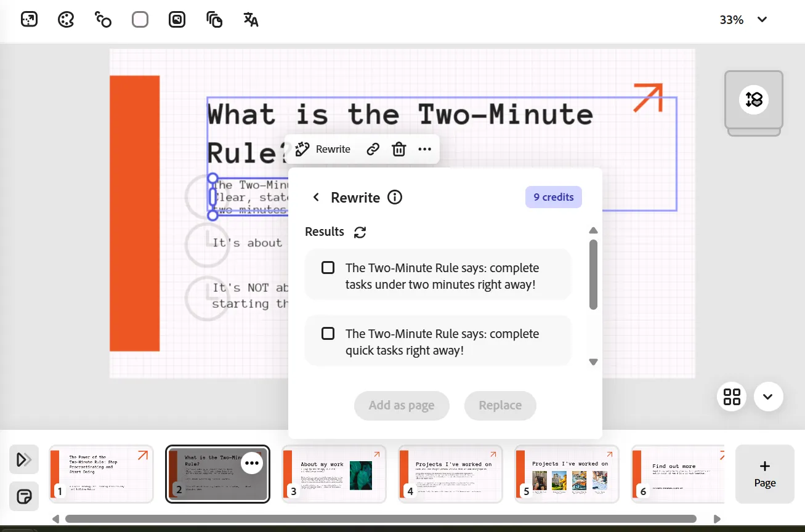This screenshot has height=532, width=805.
Task: Refresh the Rewrite results
Action: click(x=360, y=232)
